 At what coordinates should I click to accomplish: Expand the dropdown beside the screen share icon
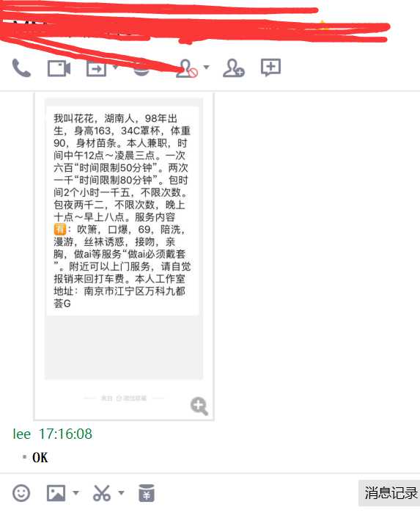pos(115,68)
